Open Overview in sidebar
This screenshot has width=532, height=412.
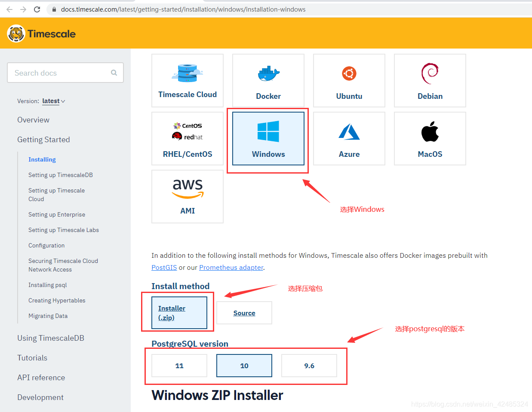33,120
